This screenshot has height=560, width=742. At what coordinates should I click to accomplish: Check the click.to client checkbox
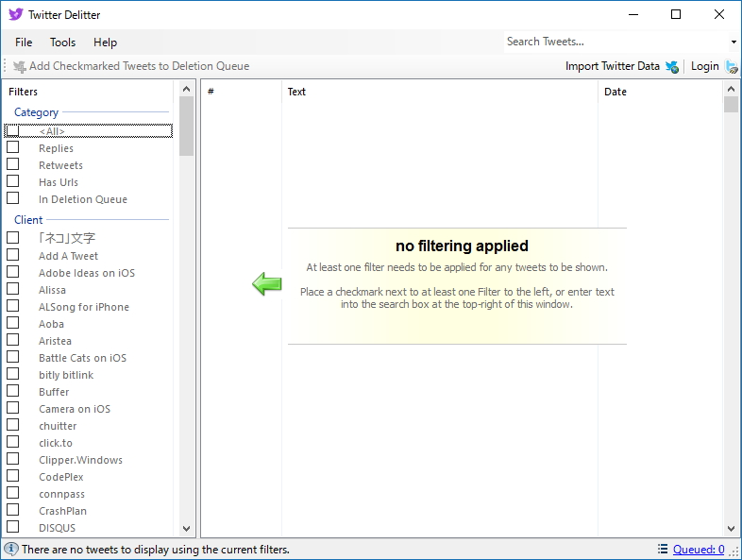13,442
